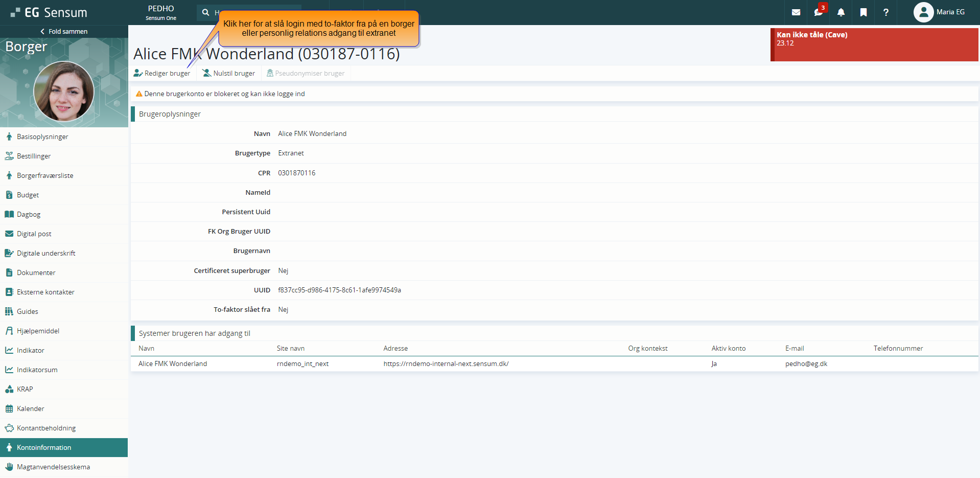
Task: Select Kontoinformation in sidebar
Action: coord(64,447)
